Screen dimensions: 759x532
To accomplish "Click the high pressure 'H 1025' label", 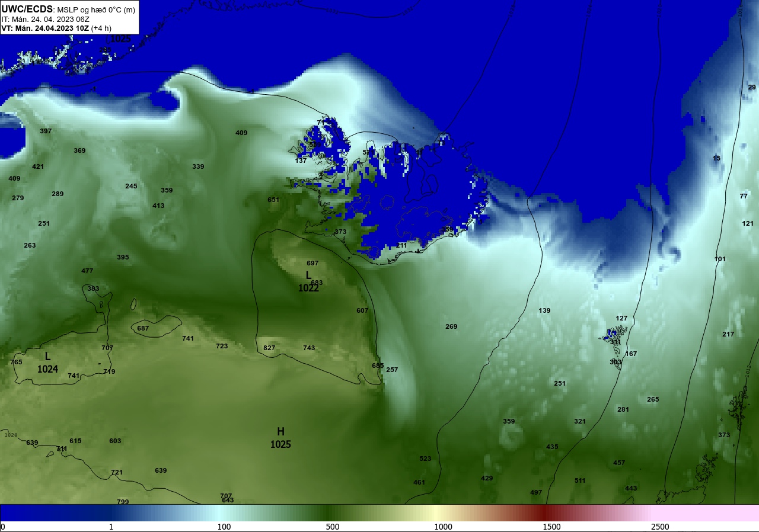I will 280,438.
